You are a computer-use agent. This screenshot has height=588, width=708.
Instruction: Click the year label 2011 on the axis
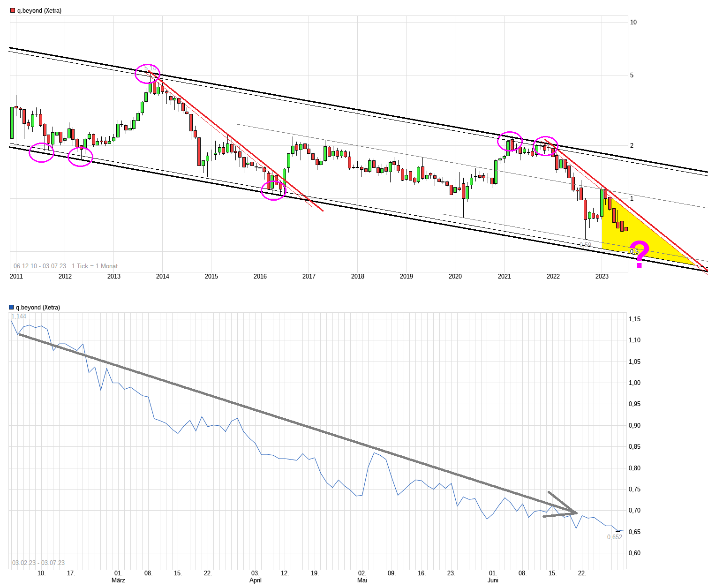pyautogui.click(x=16, y=276)
